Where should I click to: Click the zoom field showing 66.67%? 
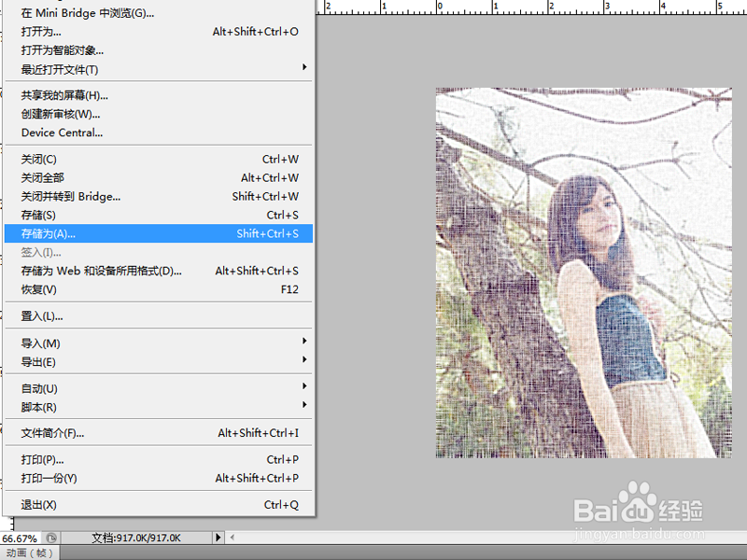click(20, 539)
